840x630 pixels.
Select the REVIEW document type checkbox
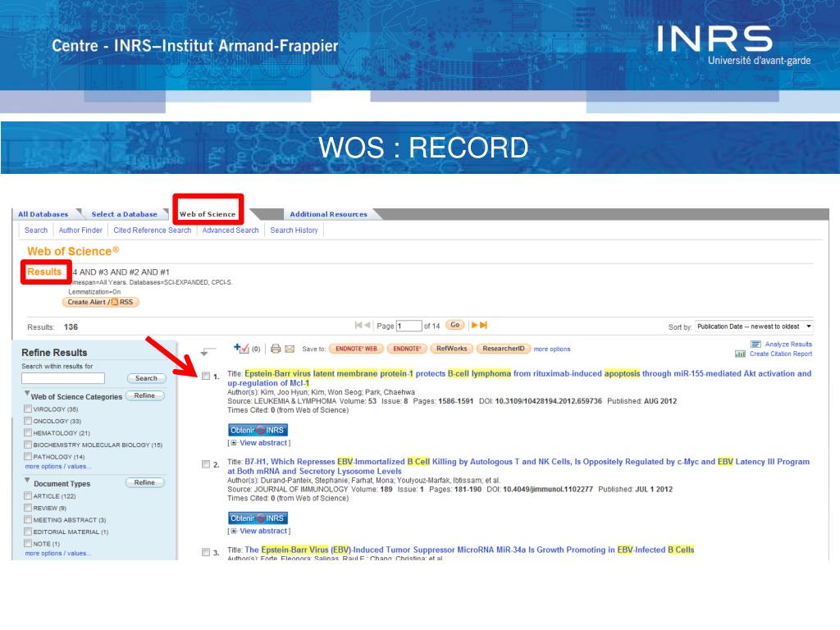(x=28, y=508)
